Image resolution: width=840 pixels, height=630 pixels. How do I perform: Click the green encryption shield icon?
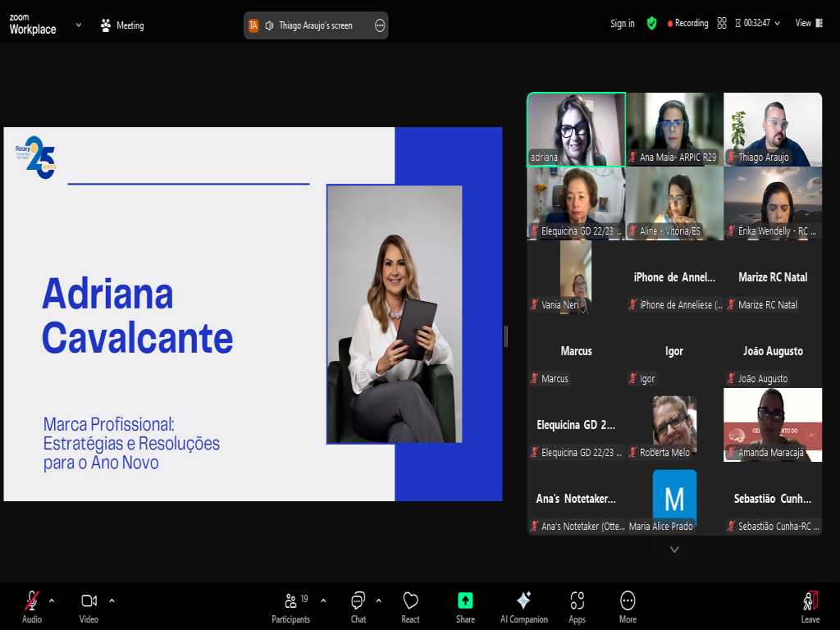(x=651, y=24)
